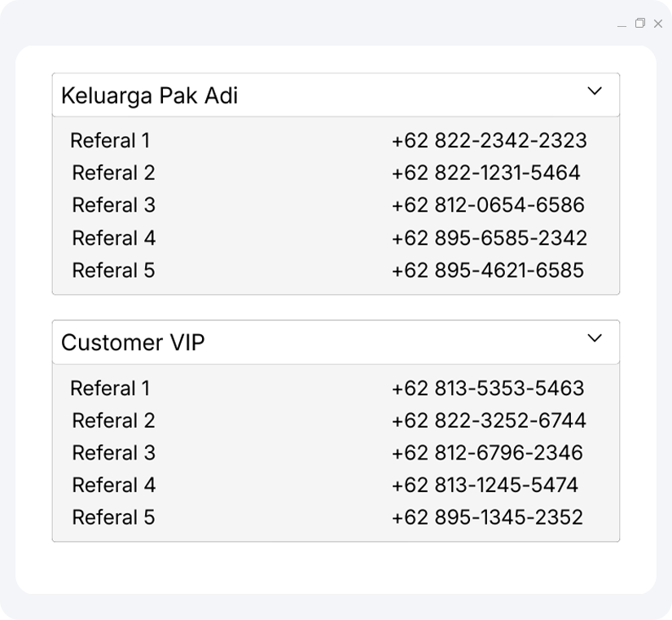
Task: Select Referal 4 under Keluarga Pak Adi
Action: [113, 238]
